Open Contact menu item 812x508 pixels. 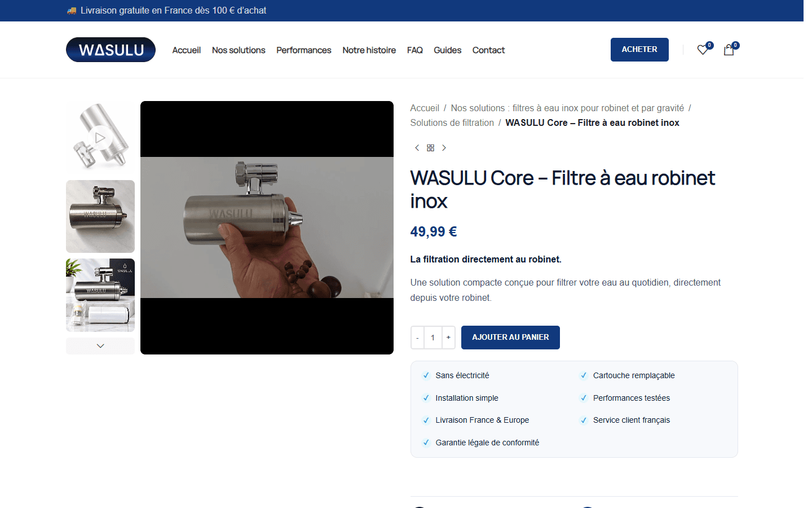coord(488,50)
